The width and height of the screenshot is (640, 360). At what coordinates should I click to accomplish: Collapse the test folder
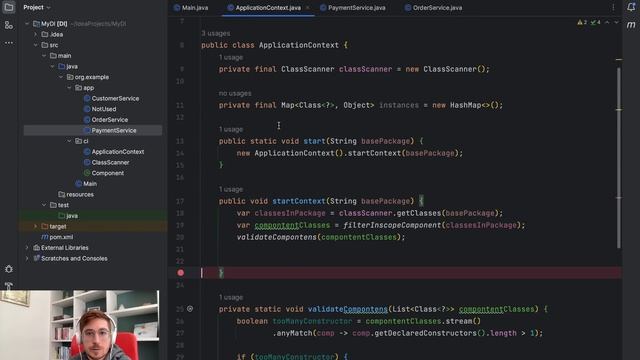(x=44, y=205)
